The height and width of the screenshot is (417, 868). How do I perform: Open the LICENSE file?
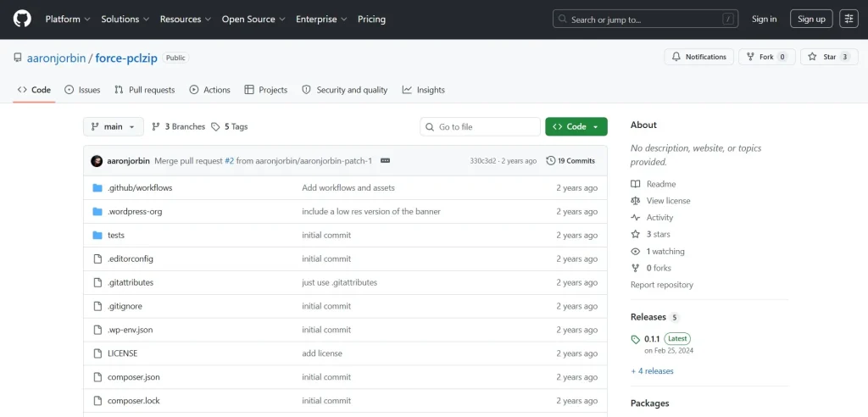click(x=123, y=353)
